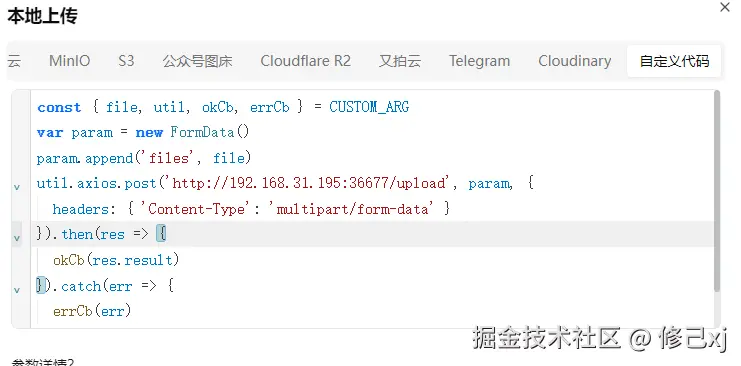Place cursor on okCb(res.result) line
This screenshot has width=741, height=366.
pyautogui.click(x=116, y=260)
